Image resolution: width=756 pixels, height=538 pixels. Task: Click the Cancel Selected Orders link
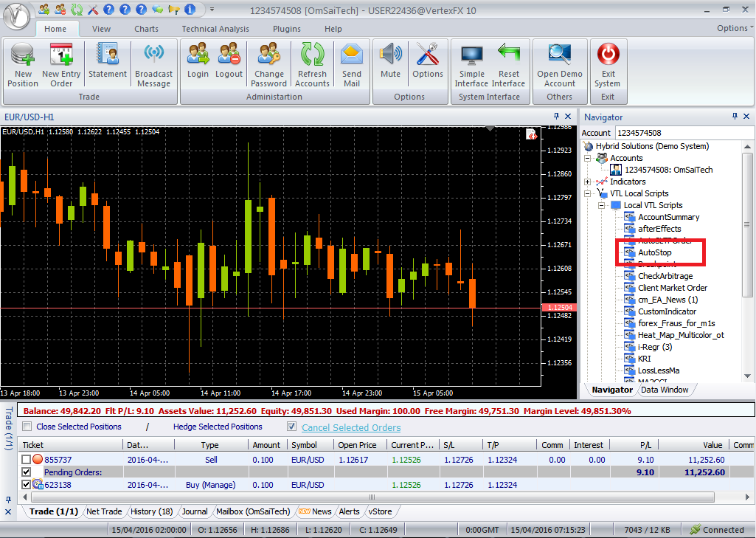click(x=351, y=427)
